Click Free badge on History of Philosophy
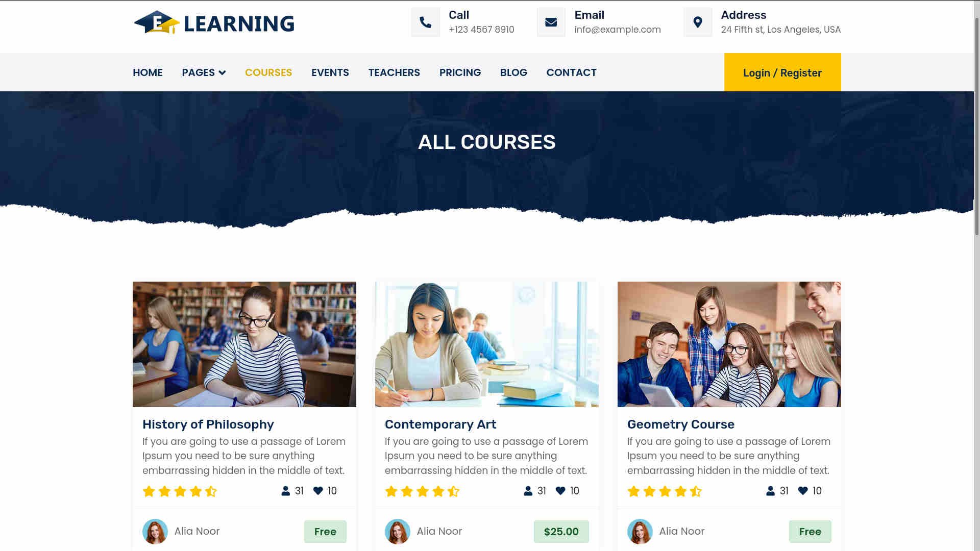Viewport: 980px width, 551px height. coord(325,532)
